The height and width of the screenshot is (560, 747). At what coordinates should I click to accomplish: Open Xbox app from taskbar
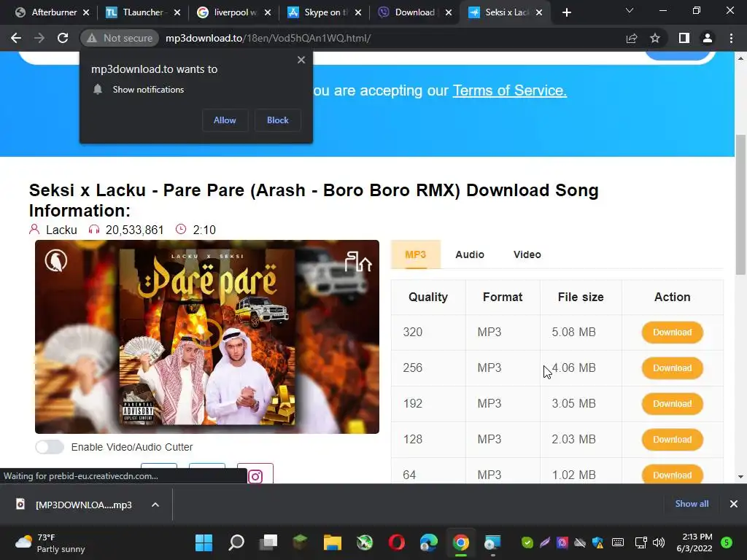pyautogui.click(x=365, y=542)
